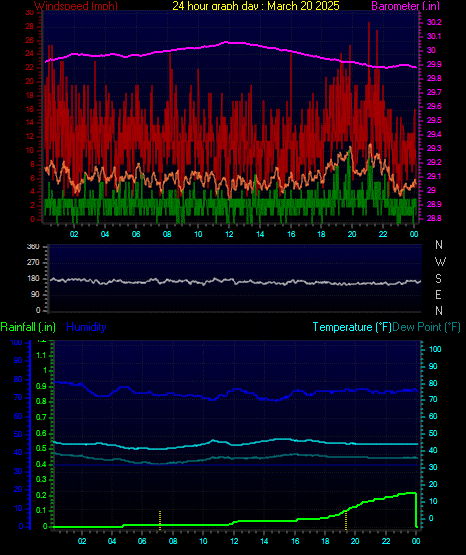This screenshot has height=555, width=466.
Task: Select the "24 hour graph day : March 20 2025" heading
Action: pos(256,6)
